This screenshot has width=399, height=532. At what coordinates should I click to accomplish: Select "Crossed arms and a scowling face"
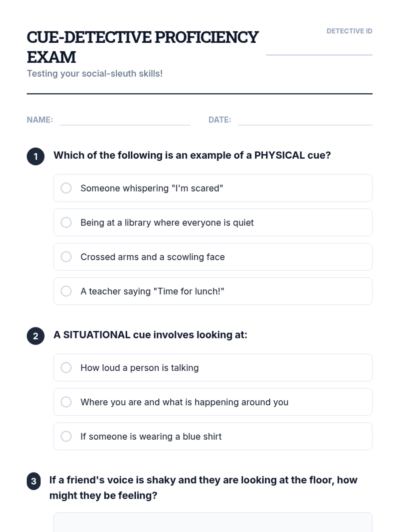point(66,257)
